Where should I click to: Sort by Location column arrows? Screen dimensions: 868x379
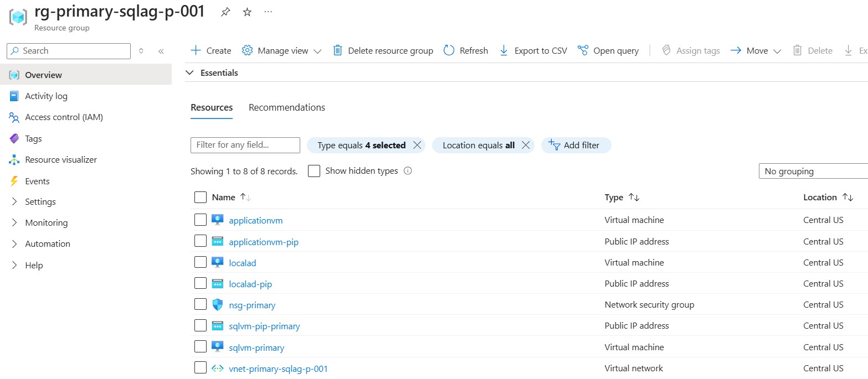coord(848,198)
